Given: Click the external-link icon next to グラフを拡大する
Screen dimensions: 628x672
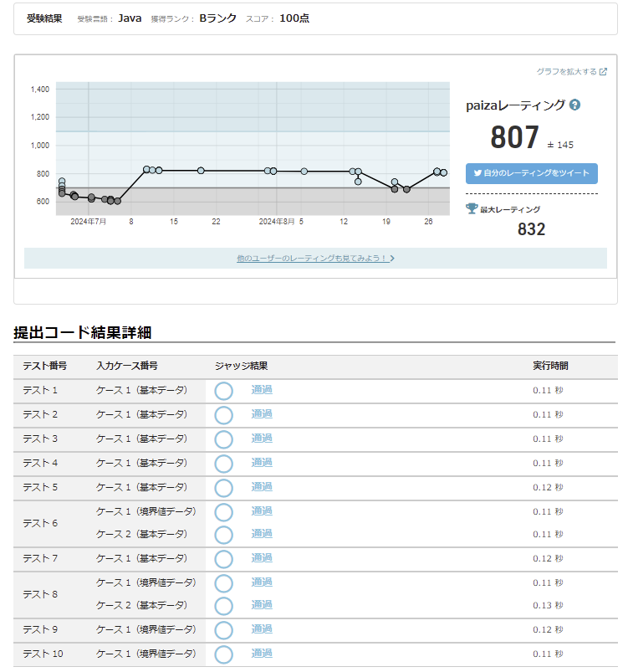Looking at the screenshot, I should pos(604,72).
